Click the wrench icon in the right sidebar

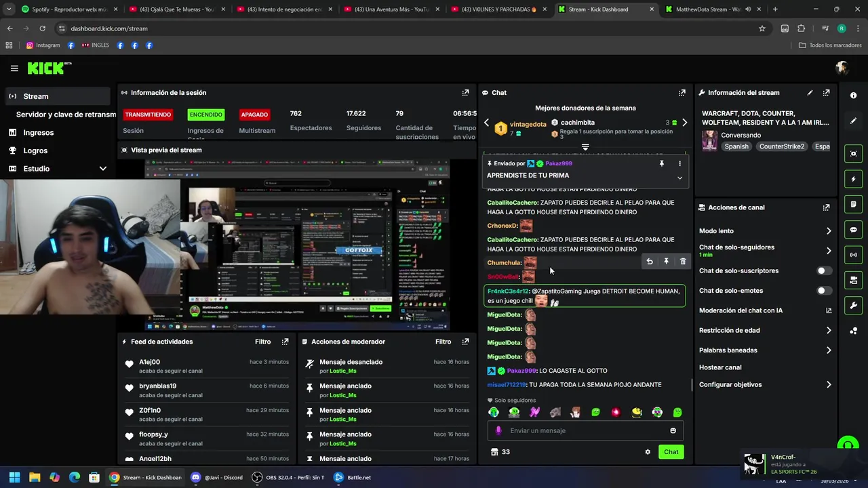tap(853, 306)
